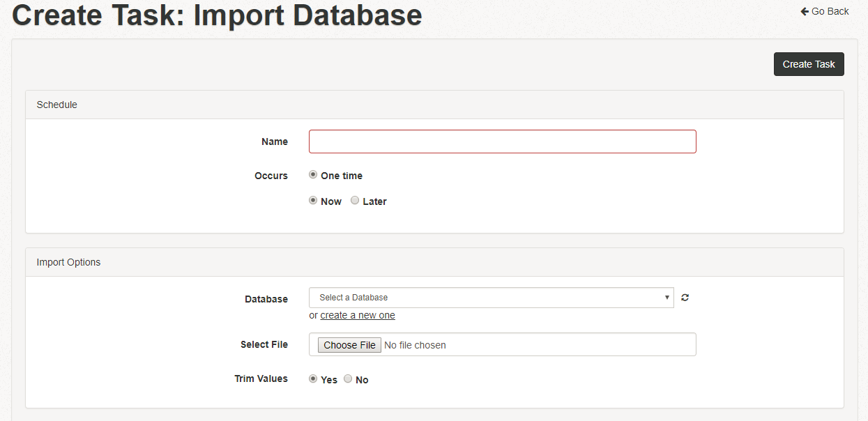
Task: Click the Import Options panel heading
Action: 434,262
